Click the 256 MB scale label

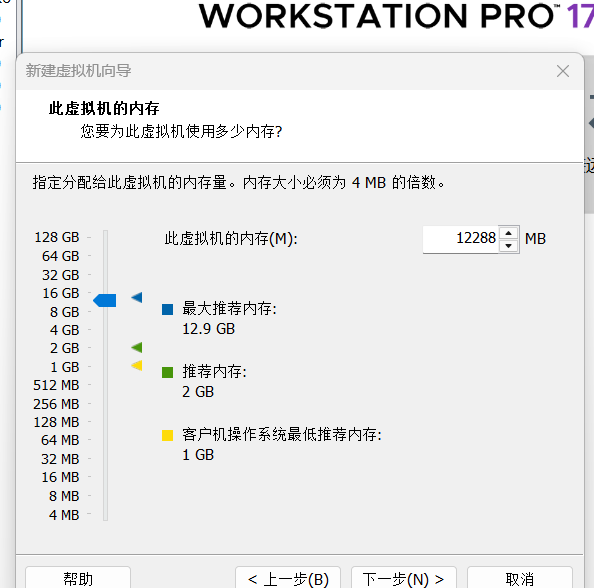click(56, 404)
